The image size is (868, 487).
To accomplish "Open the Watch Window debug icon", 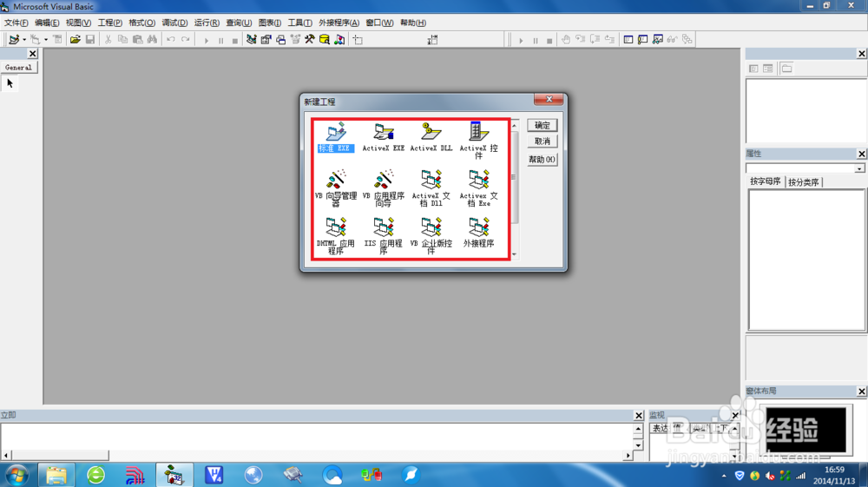I will 658,39.
